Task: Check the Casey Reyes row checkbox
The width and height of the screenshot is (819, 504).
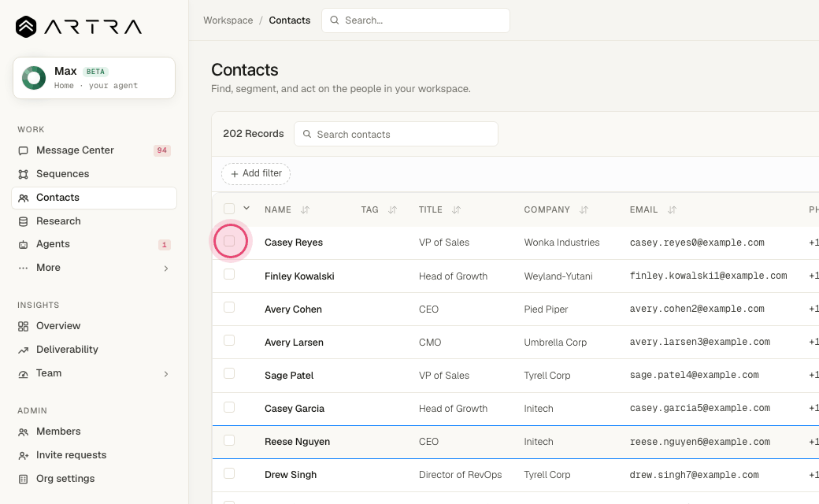Action: [x=229, y=241]
